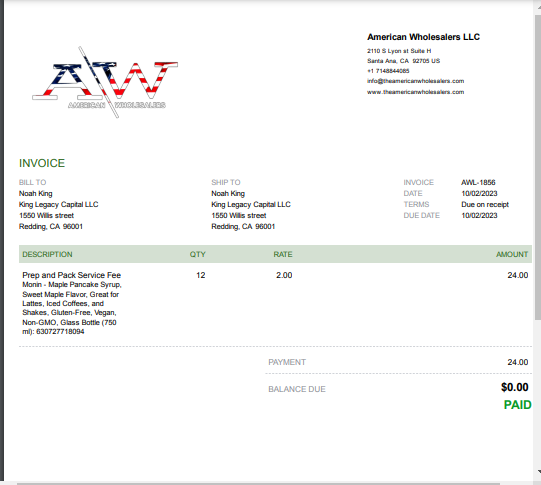The image size is (541, 485).
Task: Click 1550 Willis street under BILL TO
Action: tap(46, 216)
